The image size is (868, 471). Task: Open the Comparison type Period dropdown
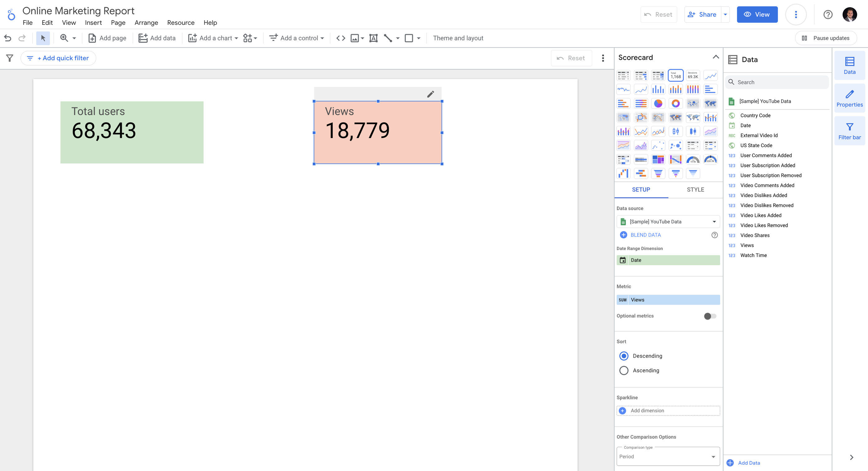click(668, 456)
